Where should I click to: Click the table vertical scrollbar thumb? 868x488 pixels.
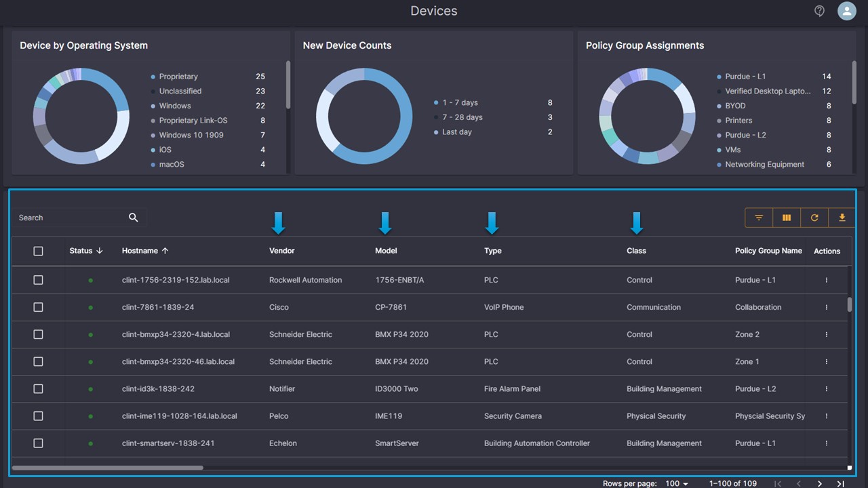tap(850, 304)
